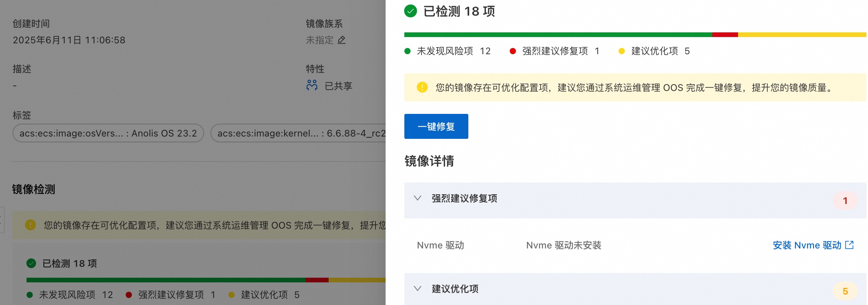The height and width of the screenshot is (305, 868).
Task: Click the yellow count badge showing 5
Action: click(x=845, y=291)
